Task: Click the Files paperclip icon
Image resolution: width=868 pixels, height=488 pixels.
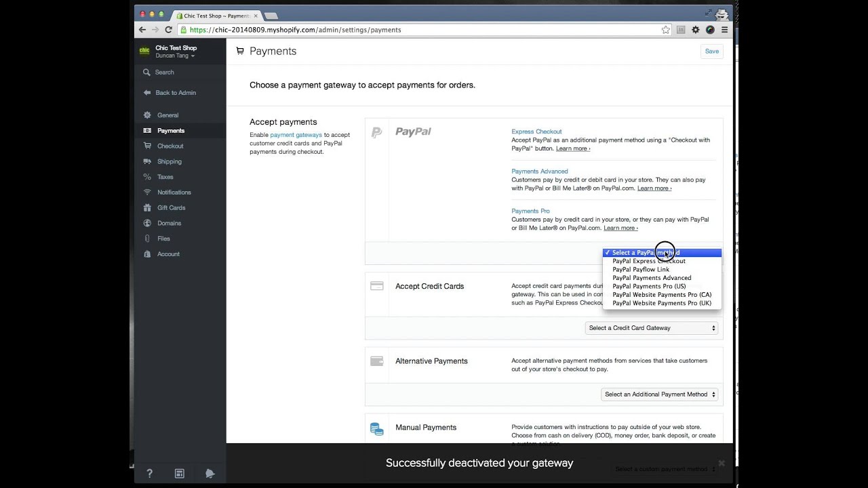Action: (x=147, y=239)
